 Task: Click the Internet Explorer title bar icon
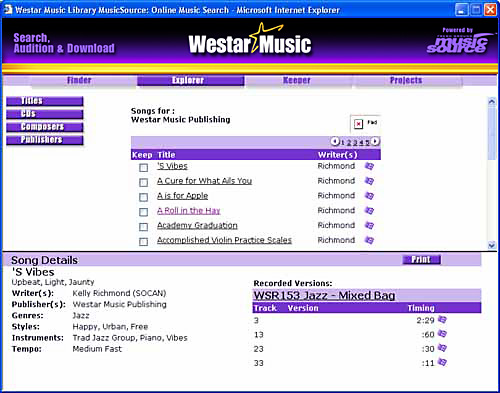coord(8,10)
